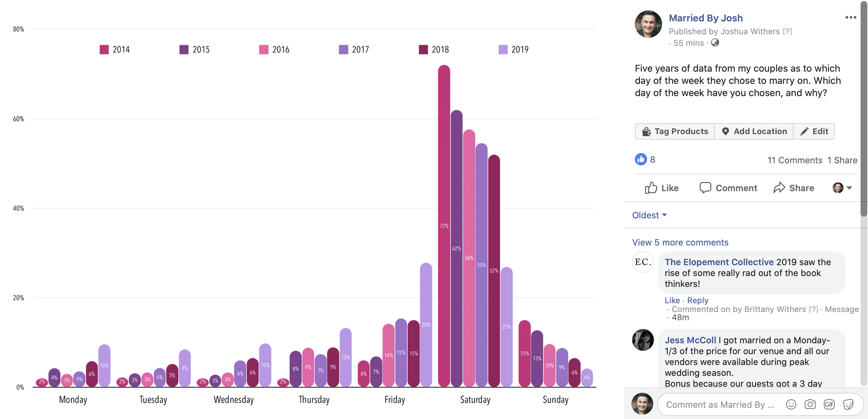This screenshot has height=419, width=868.
Task: Open the Married By Josh page link
Action: tap(706, 18)
